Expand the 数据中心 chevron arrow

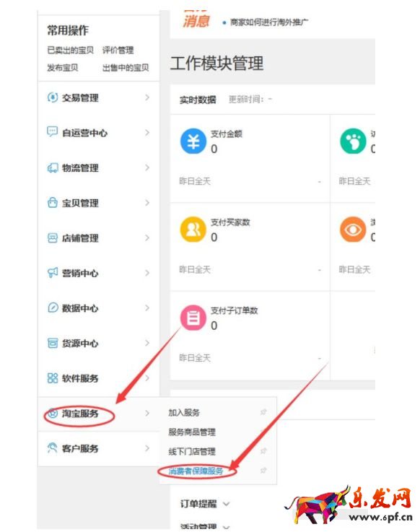[147, 308]
